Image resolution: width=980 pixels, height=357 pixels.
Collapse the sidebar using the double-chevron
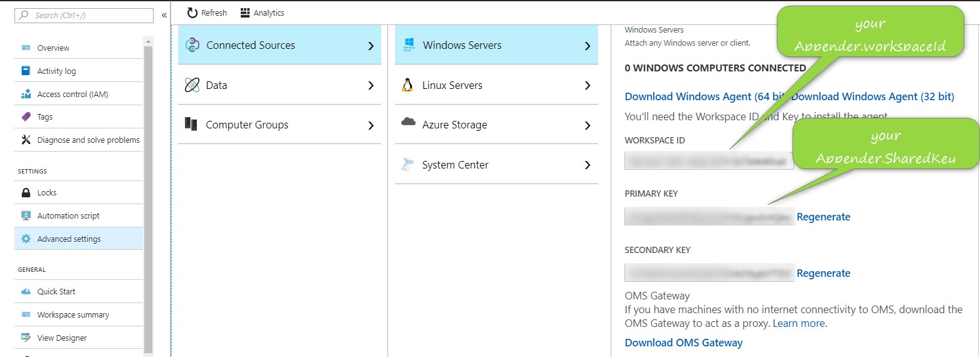tap(164, 15)
